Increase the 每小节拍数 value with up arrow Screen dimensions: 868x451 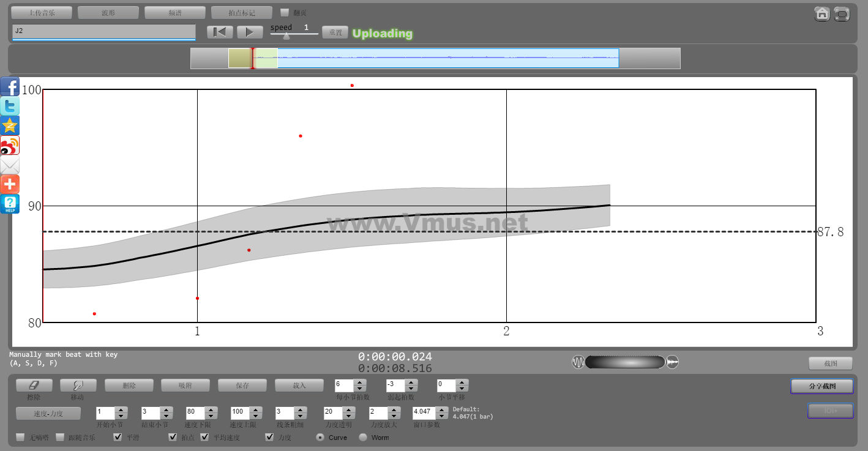[x=360, y=382]
